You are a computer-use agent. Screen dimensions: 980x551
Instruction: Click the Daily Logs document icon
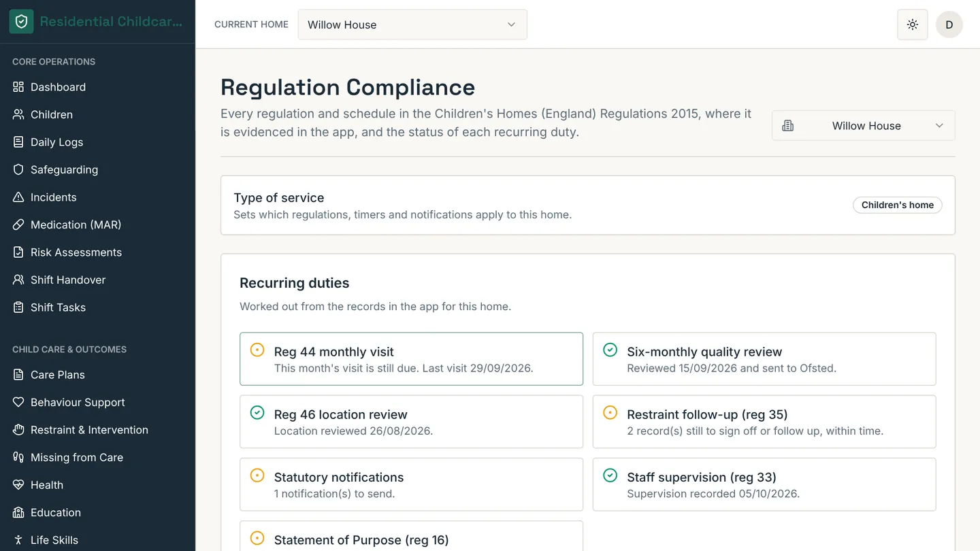(x=18, y=142)
